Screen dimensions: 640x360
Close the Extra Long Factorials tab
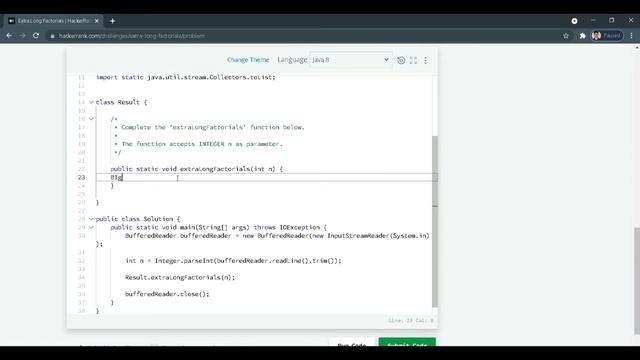click(97, 21)
